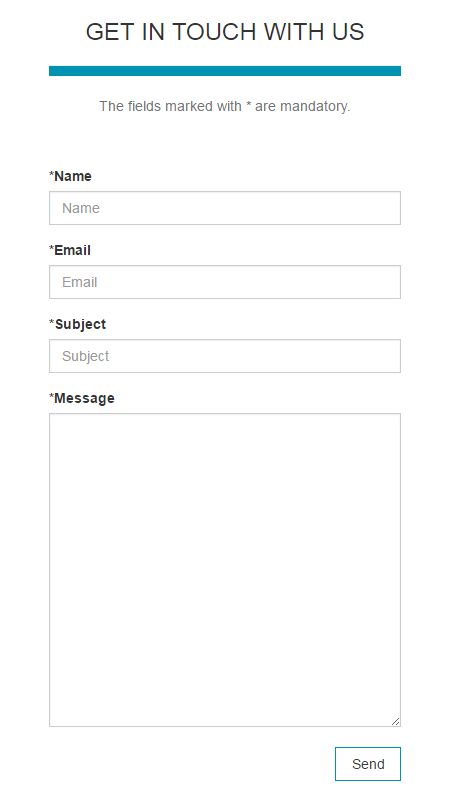Click the bold Name field label
This screenshot has width=449, height=799.
[73, 176]
